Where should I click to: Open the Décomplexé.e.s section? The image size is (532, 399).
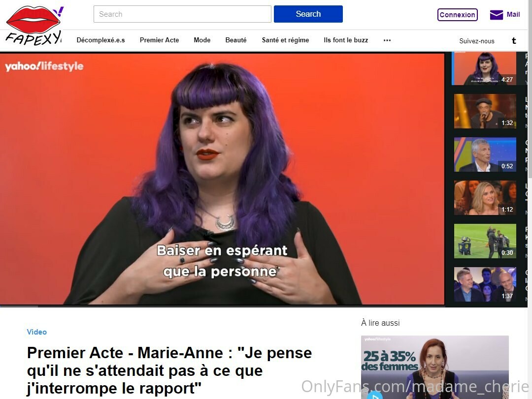(101, 40)
